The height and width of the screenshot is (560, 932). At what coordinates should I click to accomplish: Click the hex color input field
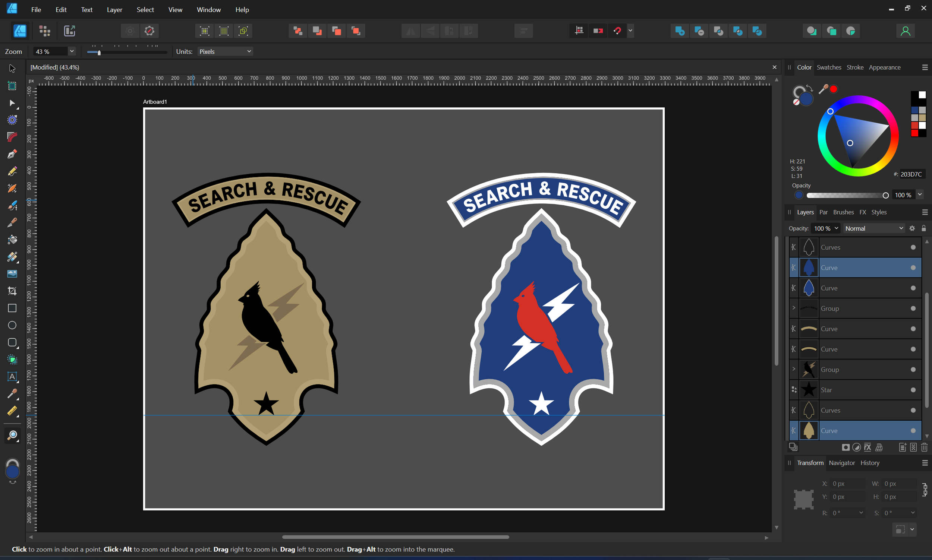(912, 174)
